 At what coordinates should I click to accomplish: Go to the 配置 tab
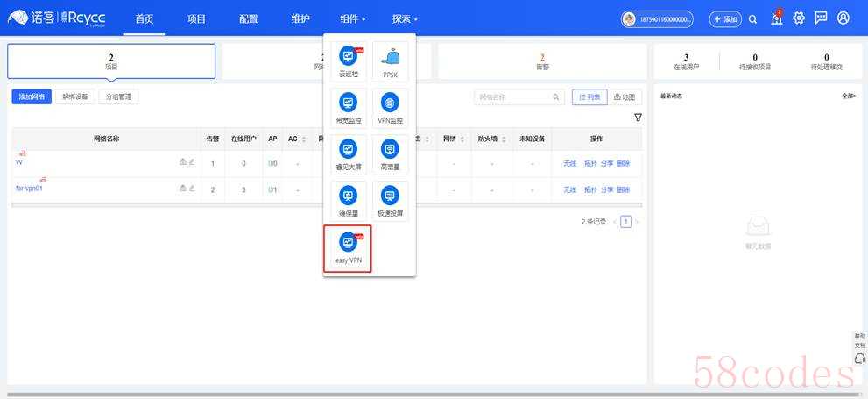(249, 18)
